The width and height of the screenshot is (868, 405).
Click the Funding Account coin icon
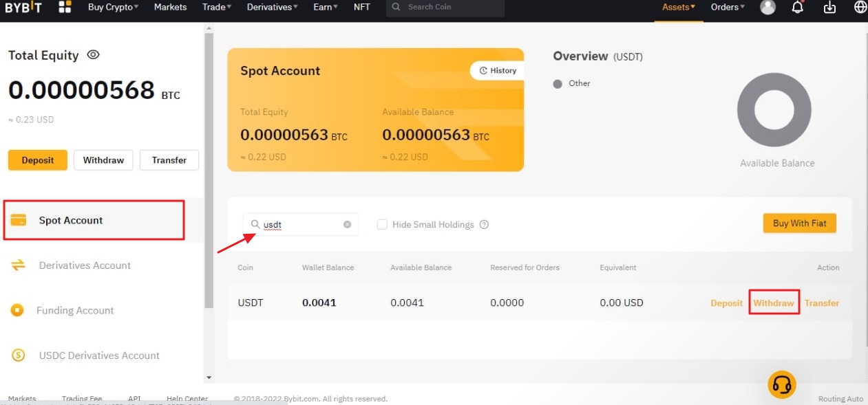coord(19,310)
